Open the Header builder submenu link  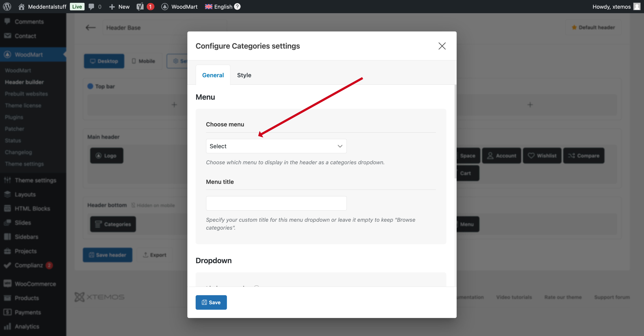[x=24, y=82]
